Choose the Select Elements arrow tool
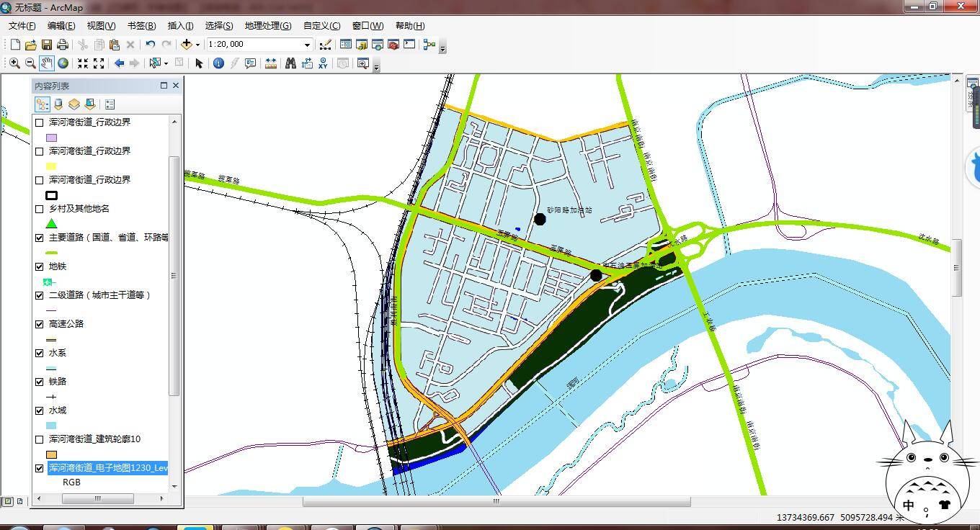 200,63
